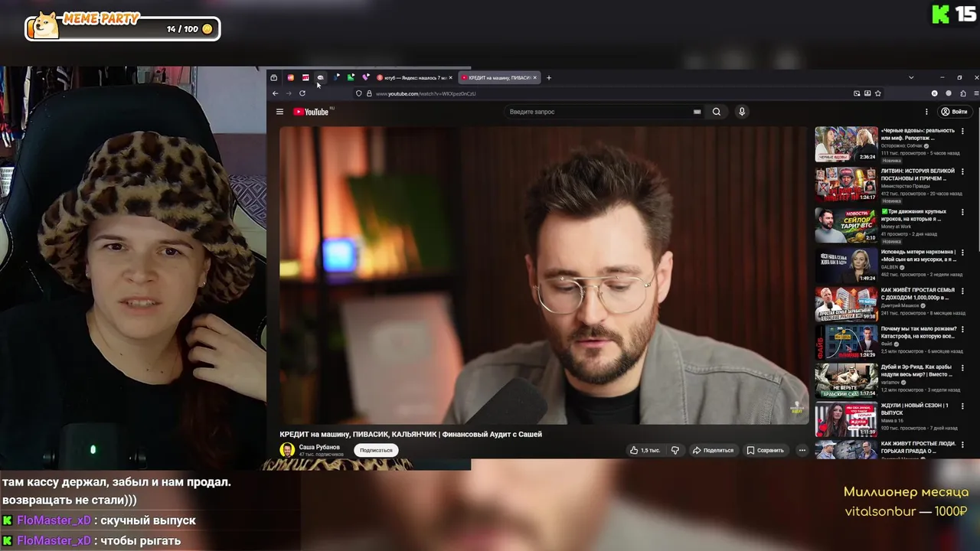Go to the YouTube home logo

311,112
